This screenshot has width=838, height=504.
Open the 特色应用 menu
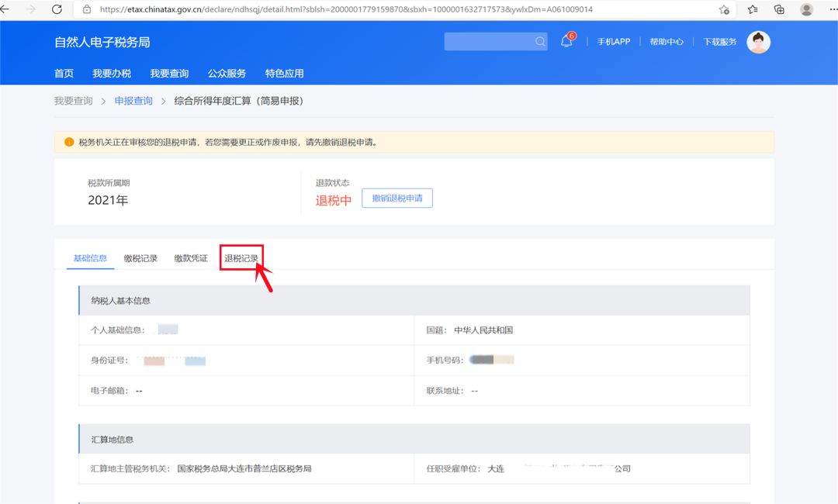click(284, 74)
